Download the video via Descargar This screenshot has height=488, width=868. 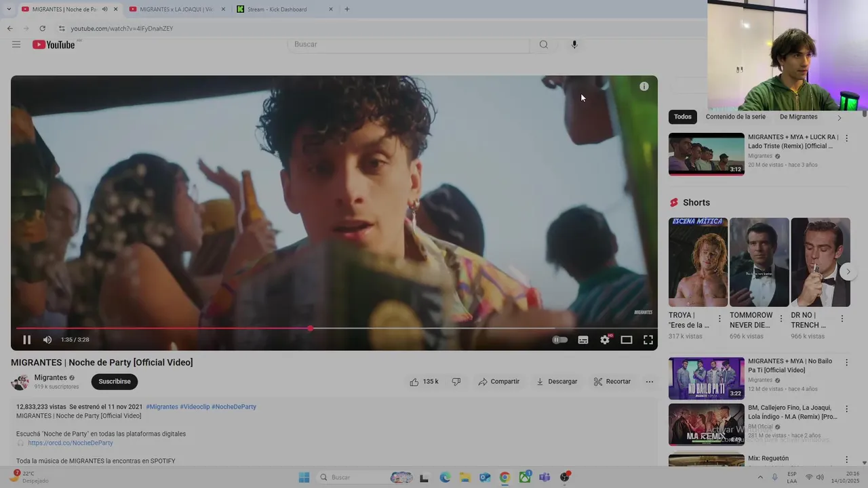[557, 382]
